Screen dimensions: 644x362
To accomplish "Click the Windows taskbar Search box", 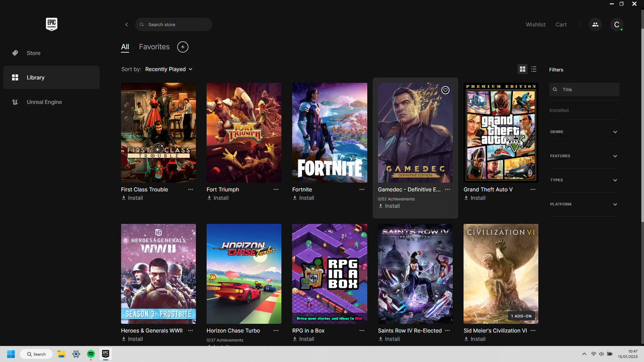I will (x=36, y=354).
